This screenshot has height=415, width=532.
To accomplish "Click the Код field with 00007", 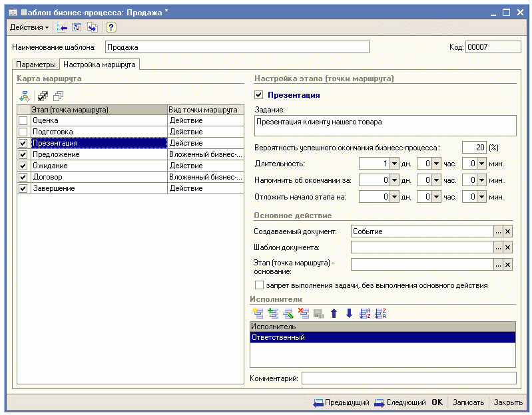I will click(493, 47).
